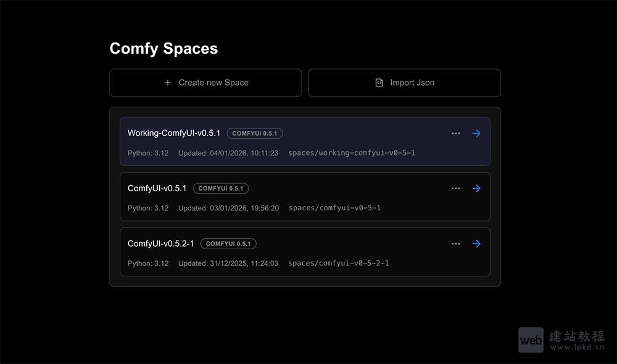Click the Comfy Spaces page title
617x364 pixels.
point(164,48)
